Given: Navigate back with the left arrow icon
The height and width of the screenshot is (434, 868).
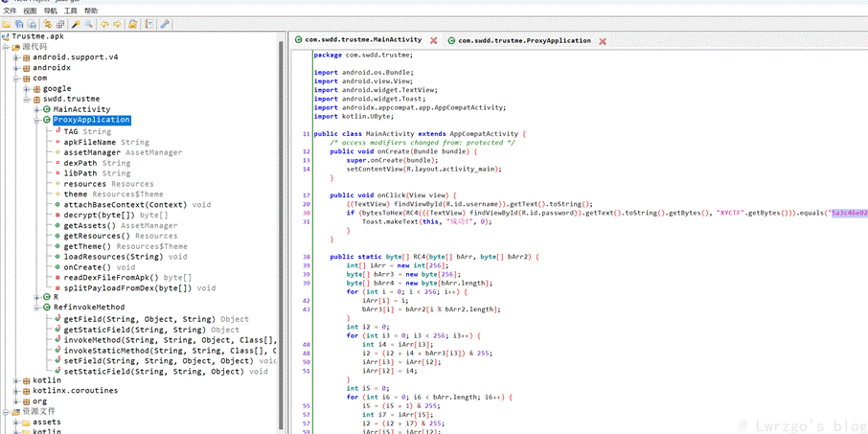Looking at the screenshot, I should pos(104,24).
